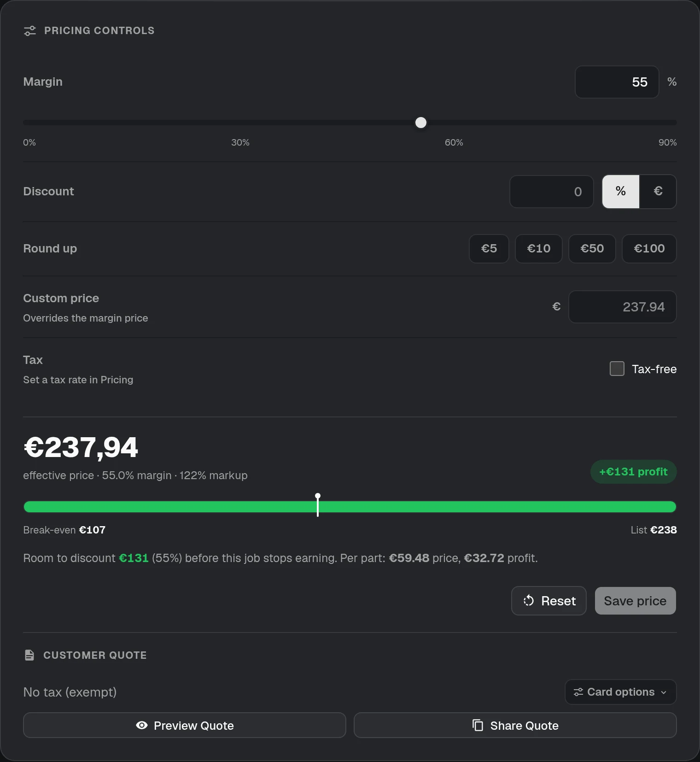Click the sliders icon in Card options

click(578, 692)
